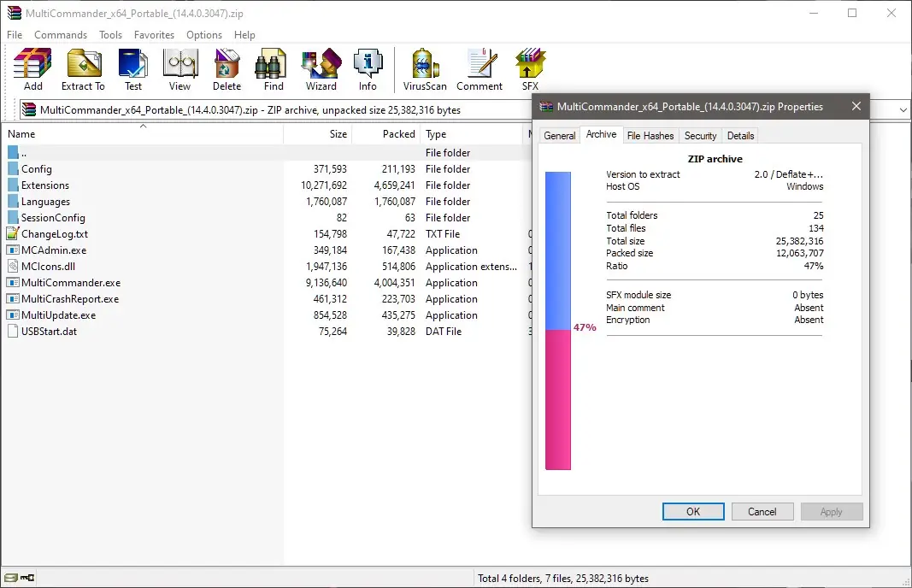
Task: Click the SessionConfig folder icon
Action: [x=14, y=218]
